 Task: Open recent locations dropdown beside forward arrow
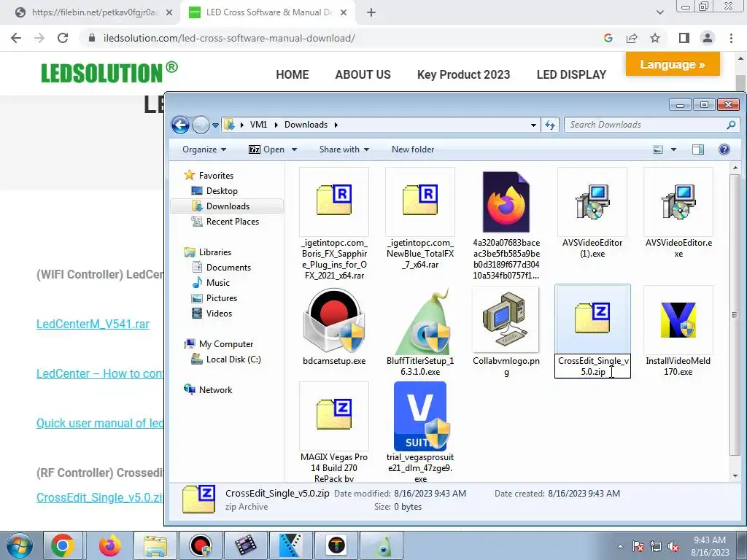coord(215,125)
